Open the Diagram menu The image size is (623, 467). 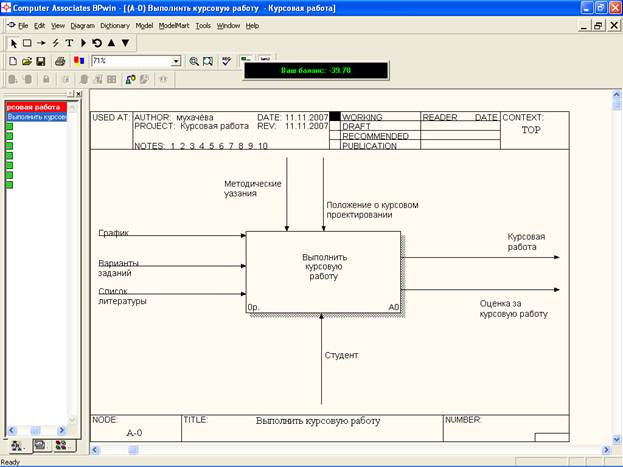coord(83,26)
